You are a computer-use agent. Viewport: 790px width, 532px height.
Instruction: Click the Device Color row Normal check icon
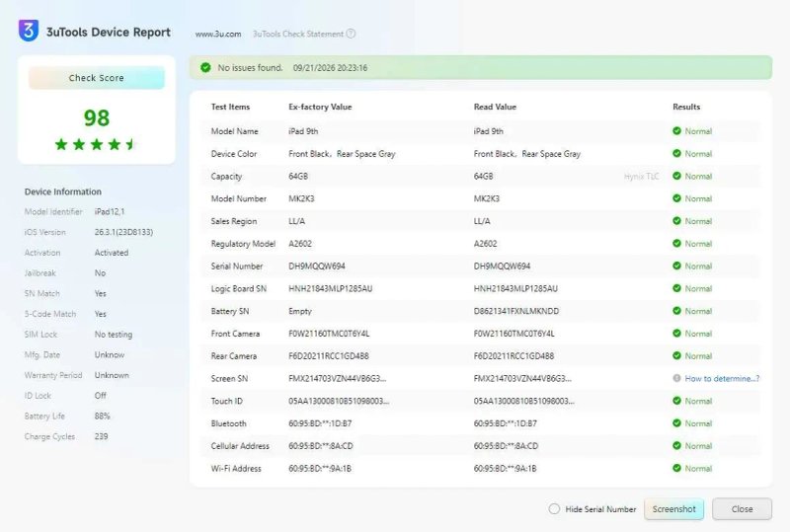tap(676, 154)
